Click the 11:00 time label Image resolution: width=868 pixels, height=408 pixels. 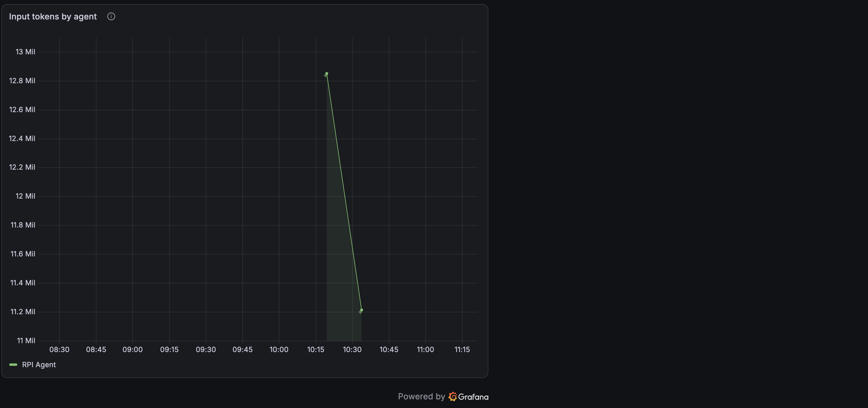[426, 350]
